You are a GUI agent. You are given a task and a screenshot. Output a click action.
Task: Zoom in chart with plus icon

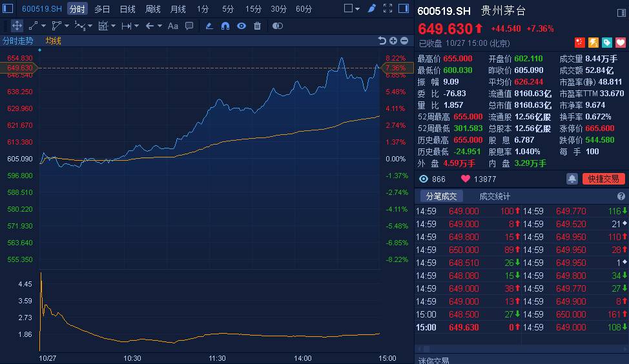tap(393, 41)
